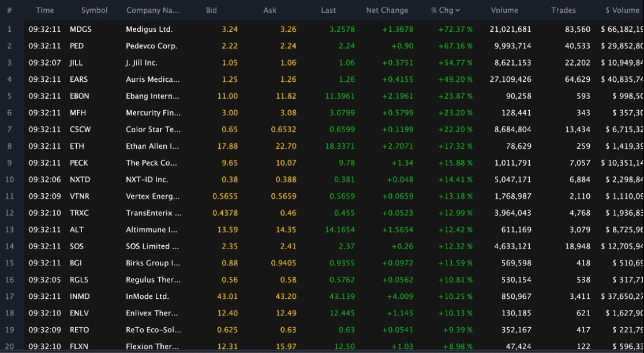This screenshot has width=644, height=353.
Task: Select the VTNR symbol
Action: click(x=79, y=196)
